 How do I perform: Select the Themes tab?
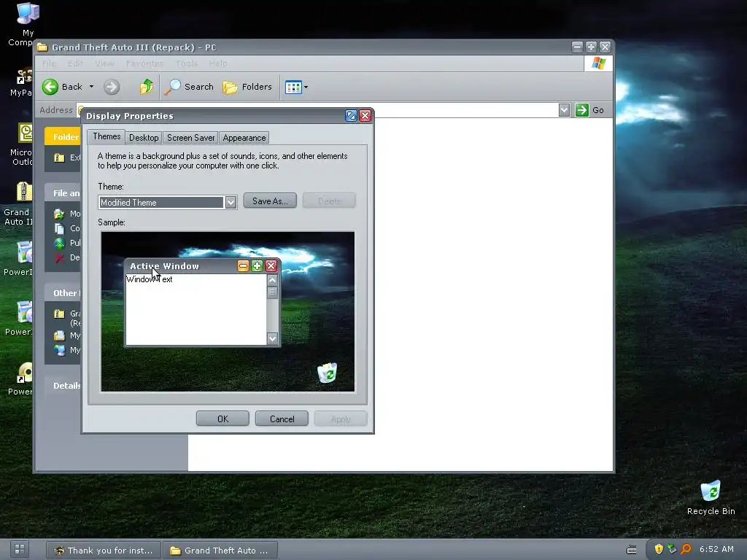pyautogui.click(x=107, y=136)
